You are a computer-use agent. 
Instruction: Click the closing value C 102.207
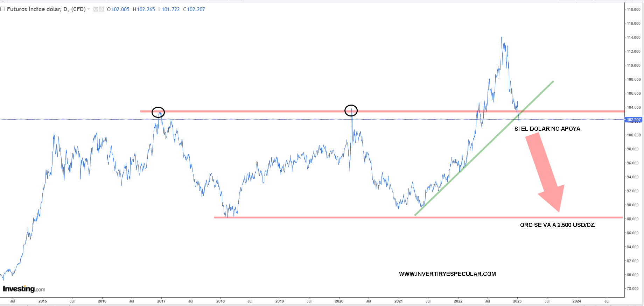(x=194, y=9)
